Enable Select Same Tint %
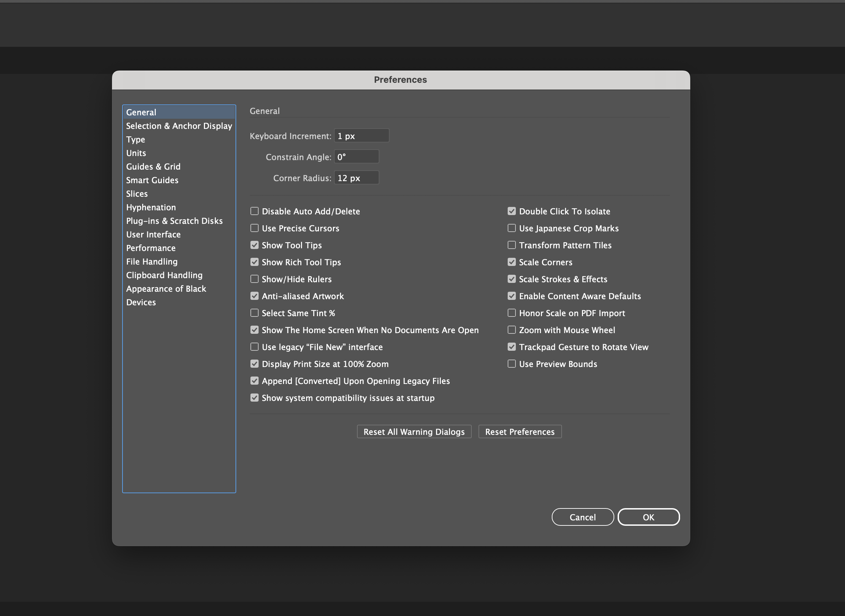845x616 pixels. [255, 313]
